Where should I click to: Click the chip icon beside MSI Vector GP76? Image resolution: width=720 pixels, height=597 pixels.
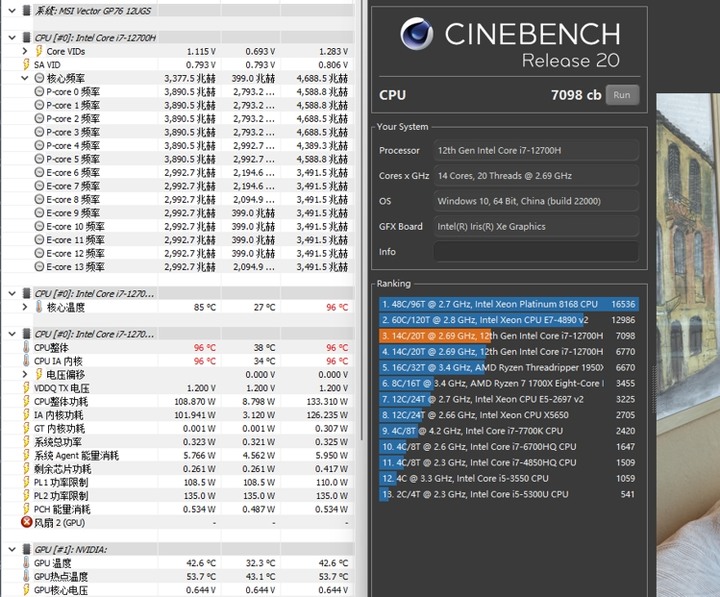pyautogui.click(x=26, y=10)
